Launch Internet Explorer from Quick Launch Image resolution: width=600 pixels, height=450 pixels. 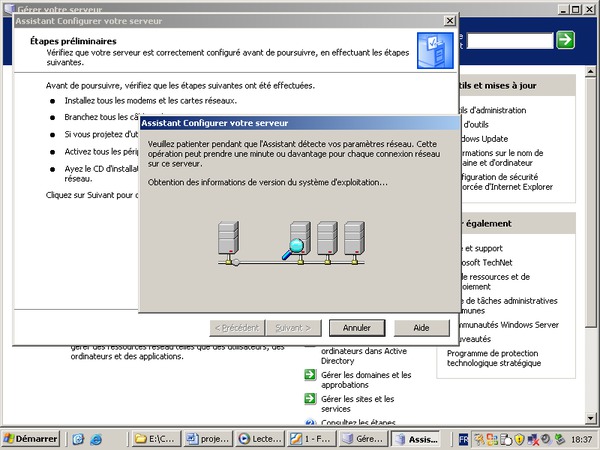(x=97, y=439)
